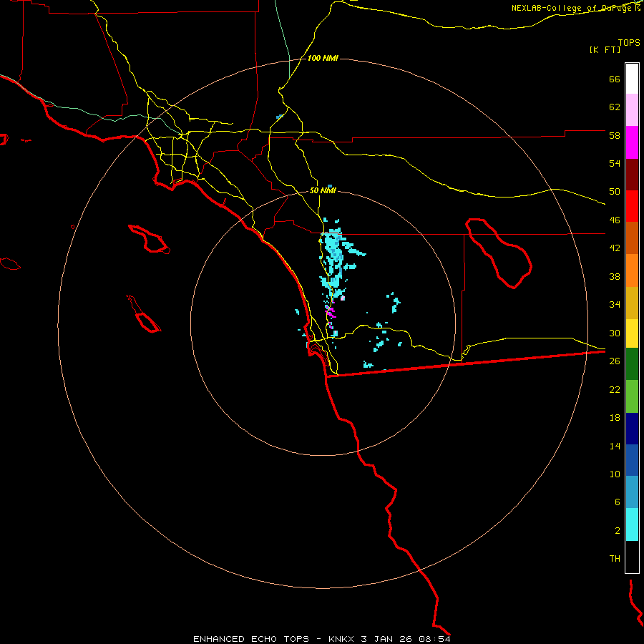Click the legend value "50"
Viewport: 644px width, 644px height.
tap(615, 192)
